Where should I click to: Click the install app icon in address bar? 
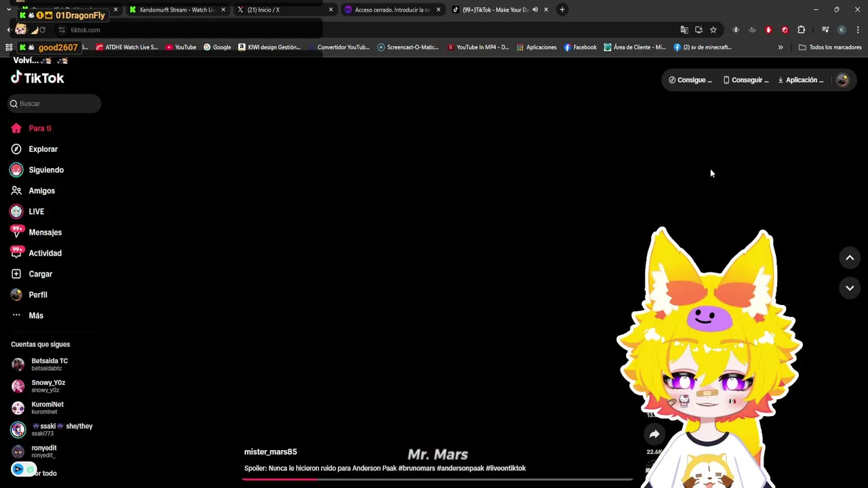tap(699, 30)
